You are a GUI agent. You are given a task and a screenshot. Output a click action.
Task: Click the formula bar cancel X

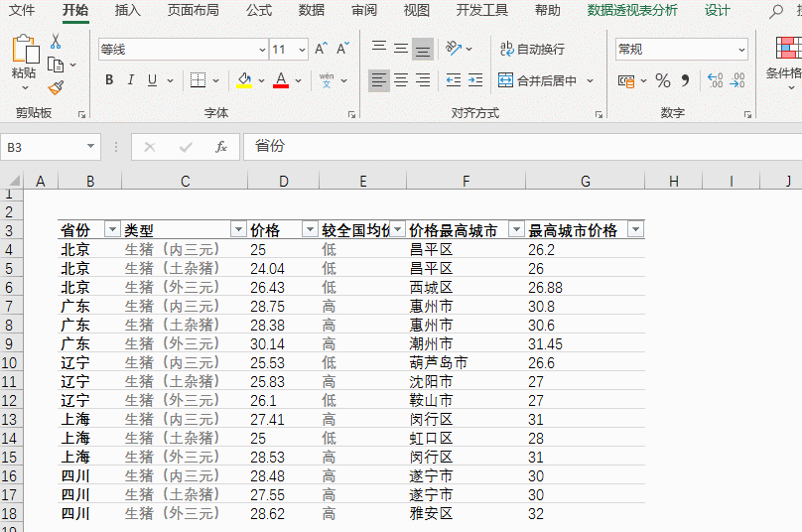point(149,147)
